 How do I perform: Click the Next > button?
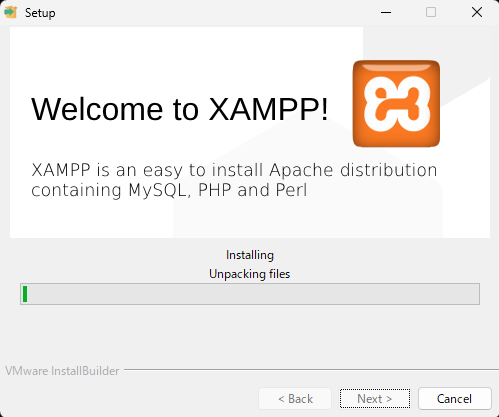375,399
